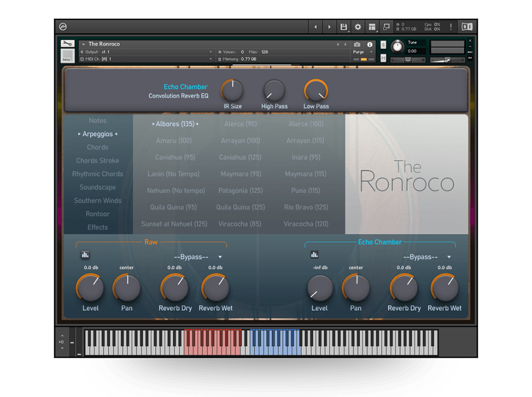Click the new instrument icon thumbnail
532x397 pixels.
(67, 56)
